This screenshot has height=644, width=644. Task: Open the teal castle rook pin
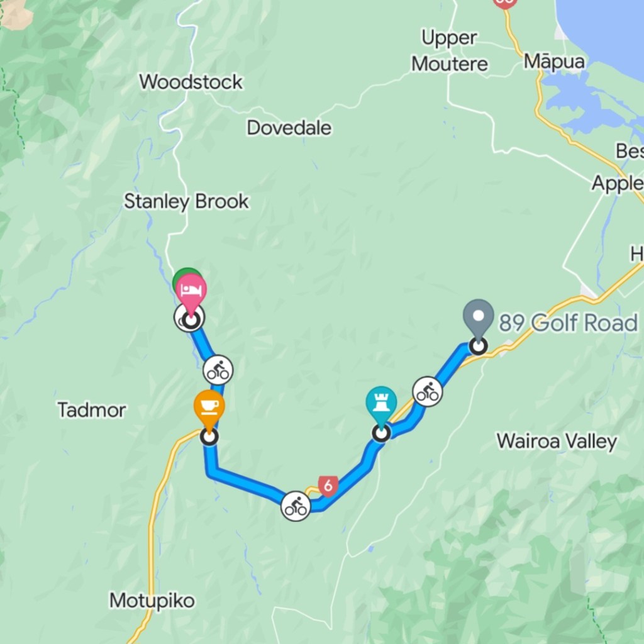(381, 403)
